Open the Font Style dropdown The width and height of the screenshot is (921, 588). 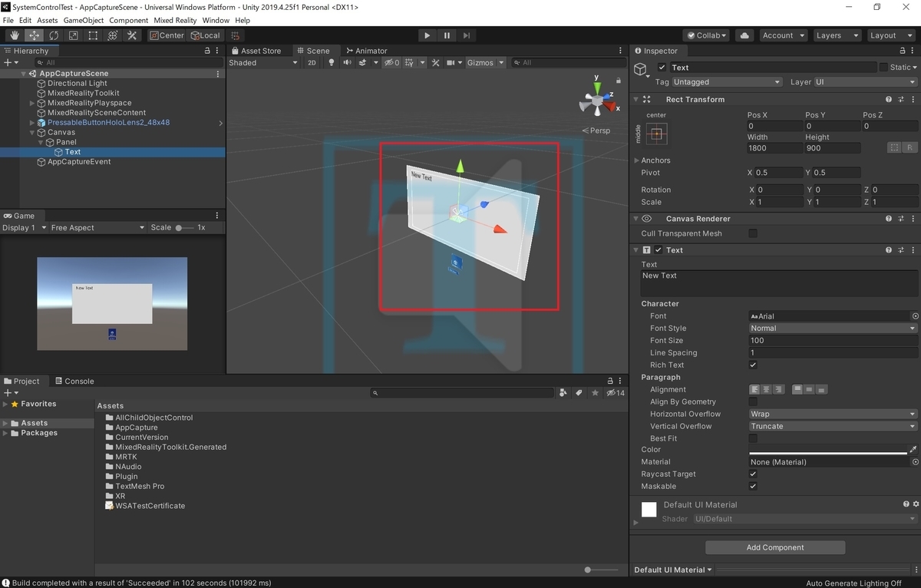pyautogui.click(x=833, y=329)
